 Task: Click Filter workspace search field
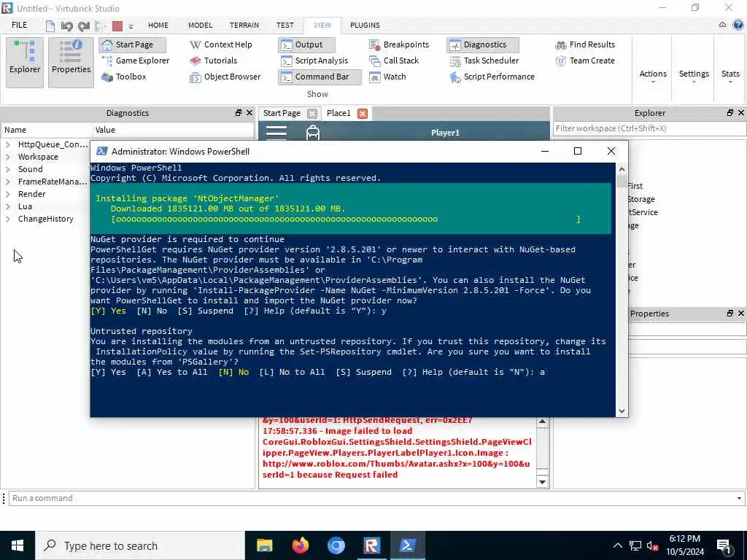pyautogui.click(x=650, y=128)
